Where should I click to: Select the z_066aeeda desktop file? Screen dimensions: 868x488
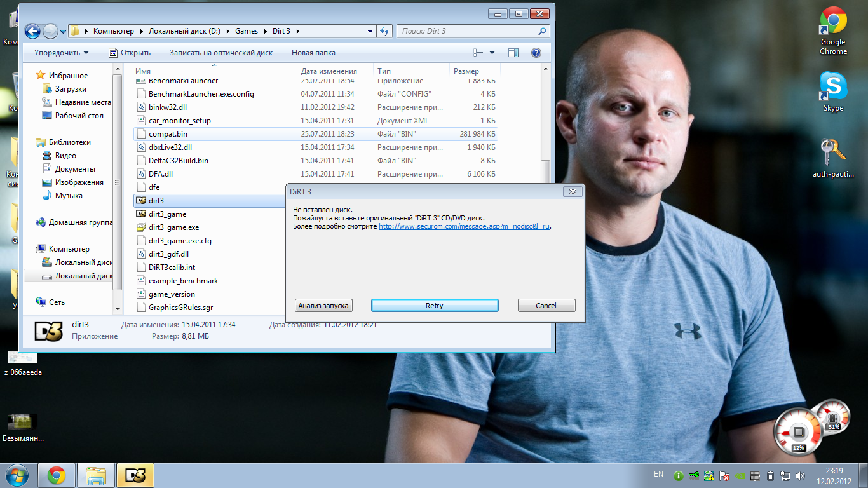pos(23,364)
